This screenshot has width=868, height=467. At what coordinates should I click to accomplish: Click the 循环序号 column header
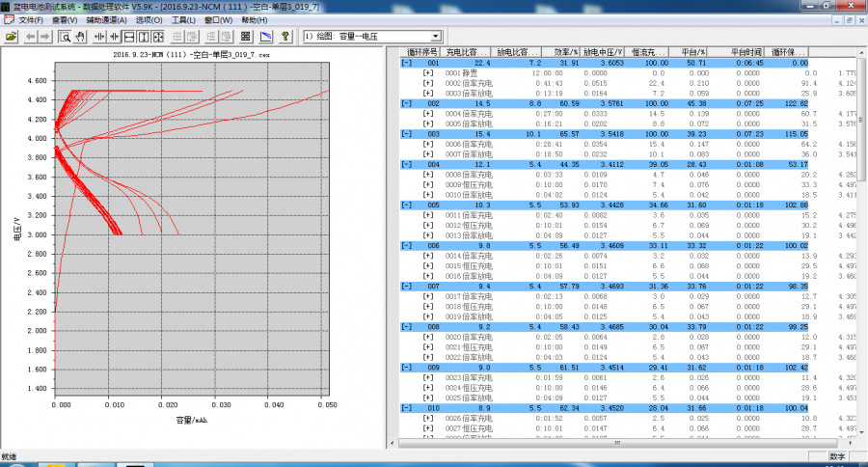[420, 52]
